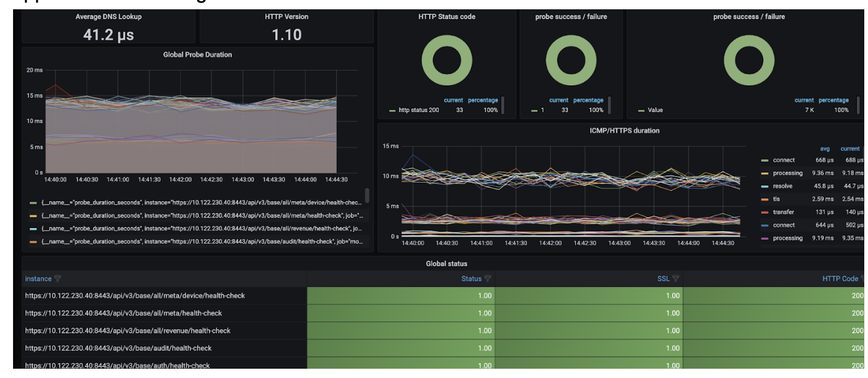This screenshot has width=868, height=378.
Task: Pick the red swatch of transfer series
Action: (765, 212)
